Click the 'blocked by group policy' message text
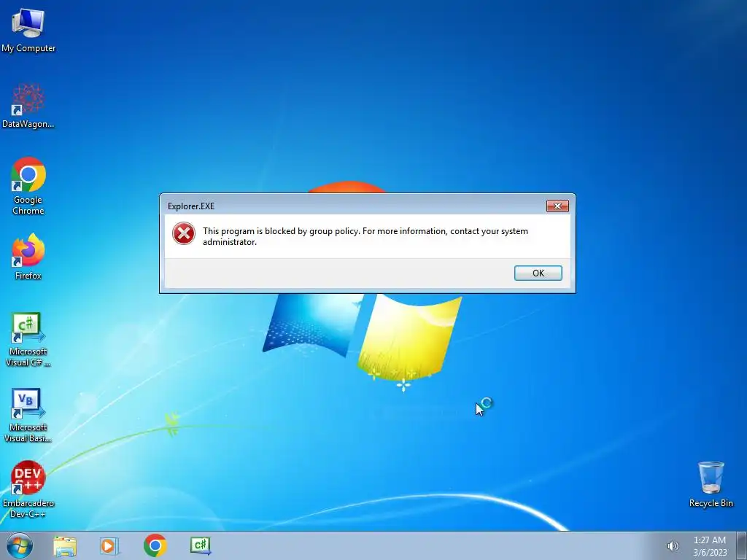The image size is (747, 560). click(365, 236)
